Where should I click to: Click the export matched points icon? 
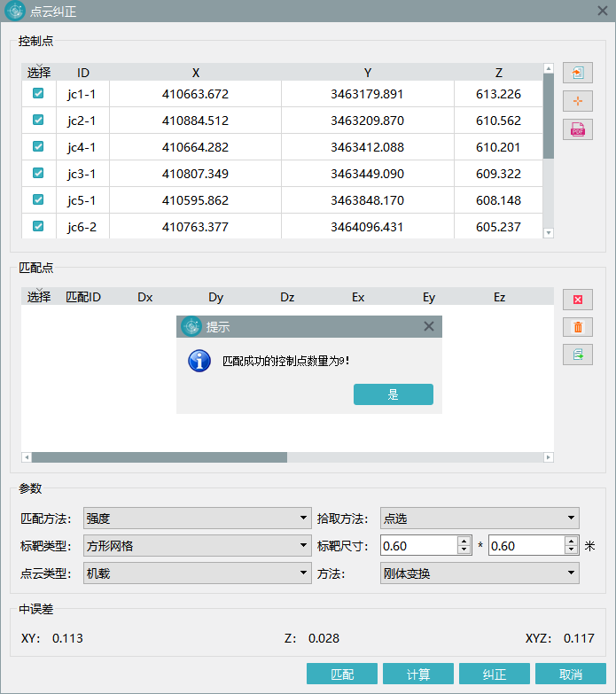click(x=577, y=355)
